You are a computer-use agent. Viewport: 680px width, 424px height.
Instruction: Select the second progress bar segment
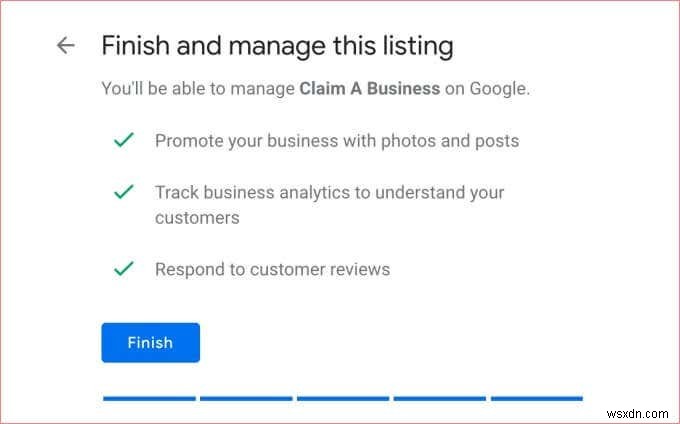pos(246,398)
